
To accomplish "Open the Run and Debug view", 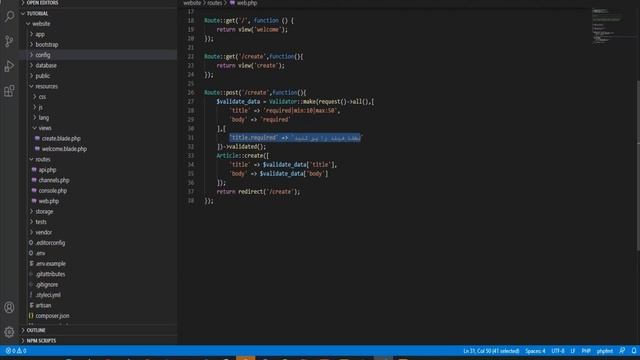I will 9,66.
